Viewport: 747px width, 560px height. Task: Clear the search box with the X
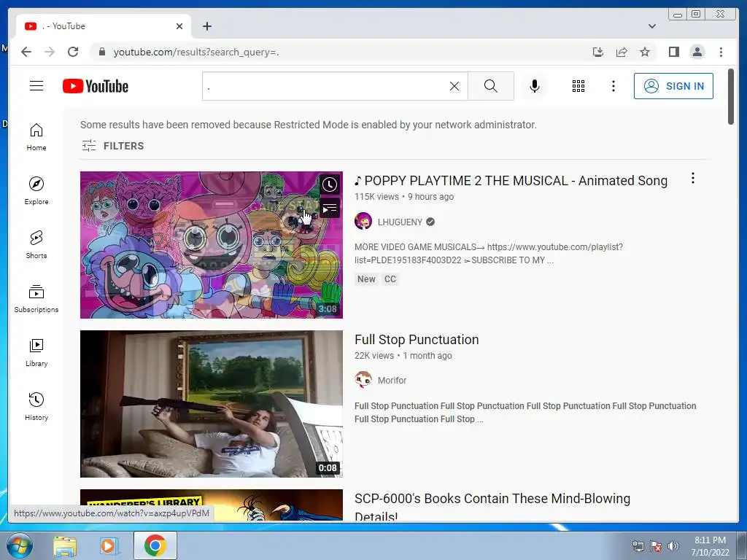[x=454, y=86]
